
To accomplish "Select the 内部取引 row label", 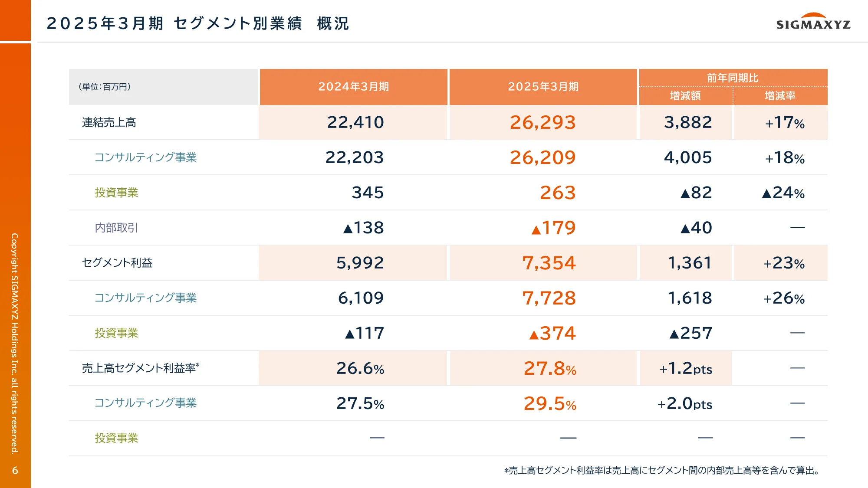I will pos(116,228).
